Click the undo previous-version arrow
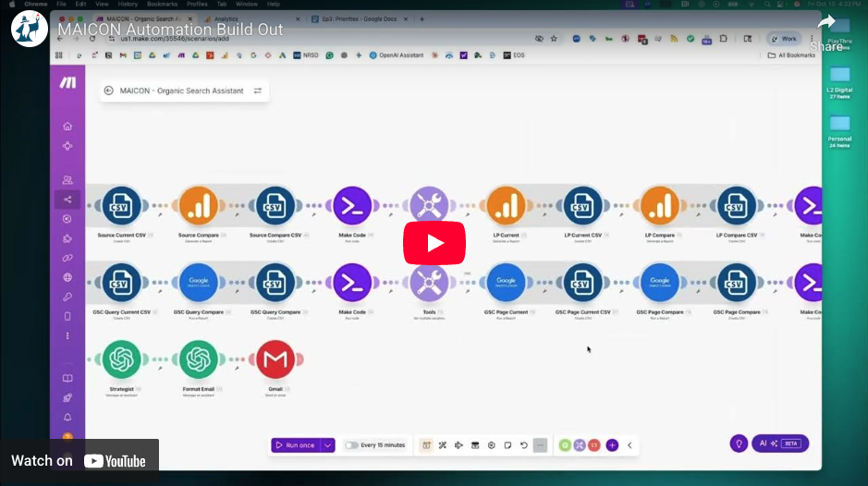Screen dimensions: 868x486 [x=524, y=445]
